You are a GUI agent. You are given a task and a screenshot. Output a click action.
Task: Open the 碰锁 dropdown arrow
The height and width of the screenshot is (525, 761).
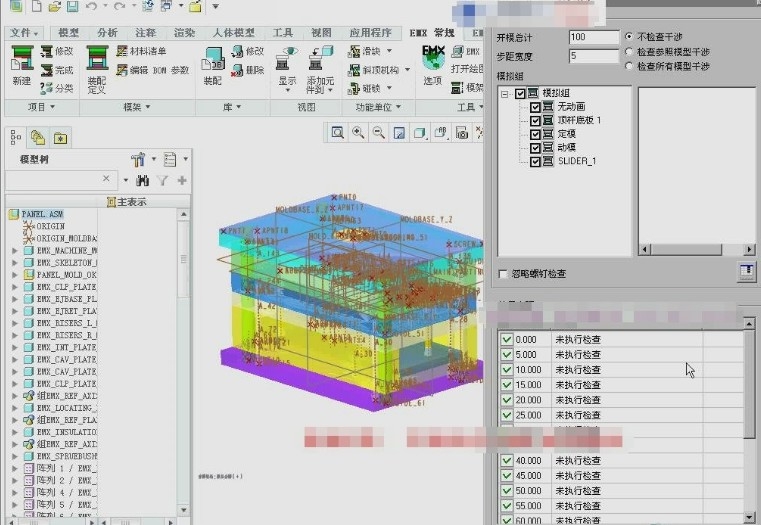pos(389,88)
